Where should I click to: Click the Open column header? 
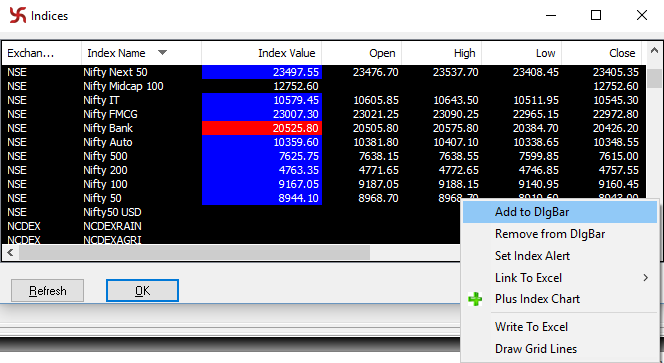click(362, 53)
